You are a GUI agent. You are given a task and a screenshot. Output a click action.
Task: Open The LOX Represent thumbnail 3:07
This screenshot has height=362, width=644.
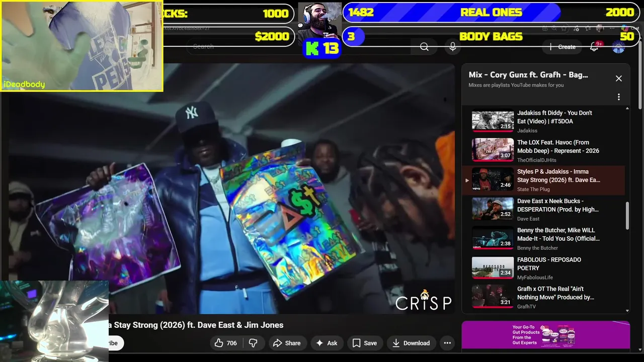tap(493, 150)
